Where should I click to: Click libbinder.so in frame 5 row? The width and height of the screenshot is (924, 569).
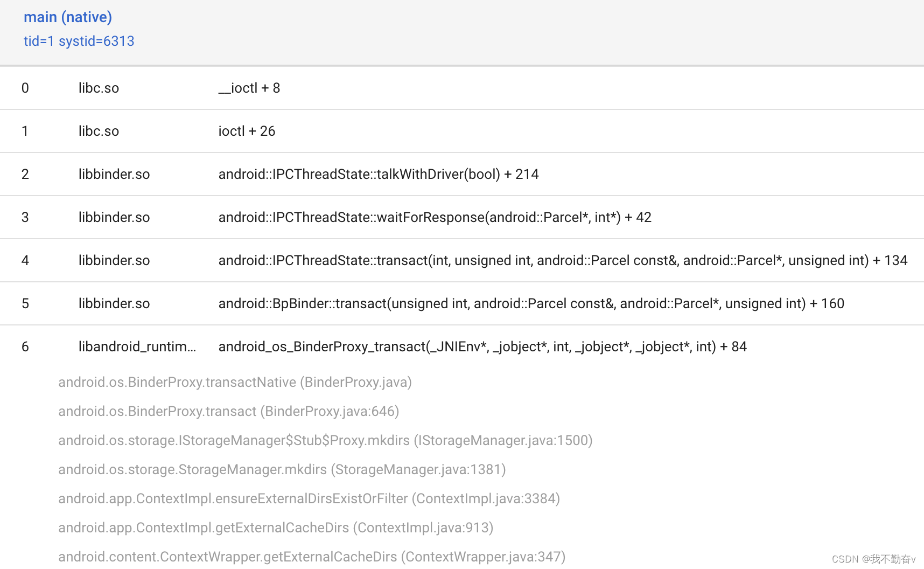click(x=114, y=303)
